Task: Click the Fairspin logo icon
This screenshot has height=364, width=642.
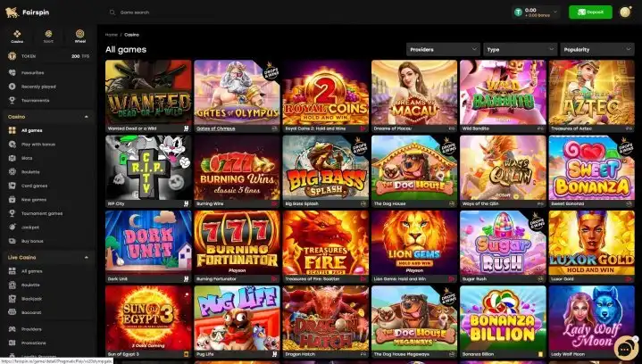Action: pyautogui.click(x=12, y=12)
